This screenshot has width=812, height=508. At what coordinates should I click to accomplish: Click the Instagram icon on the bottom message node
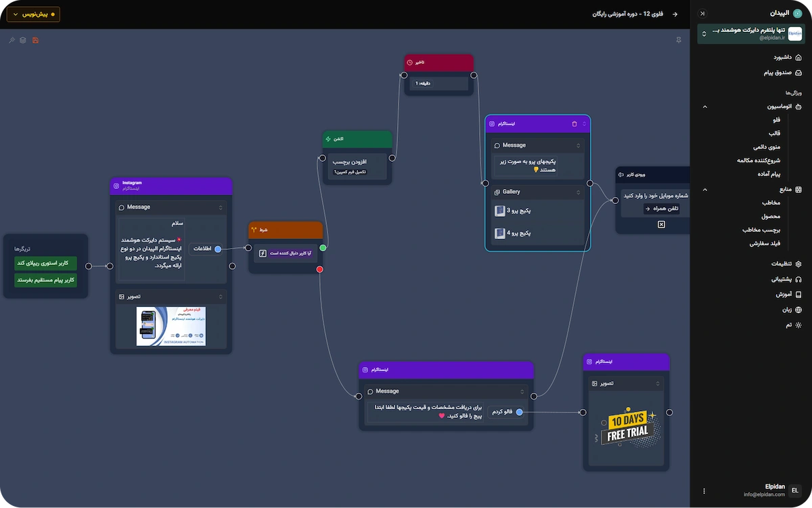tap(365, 370)
